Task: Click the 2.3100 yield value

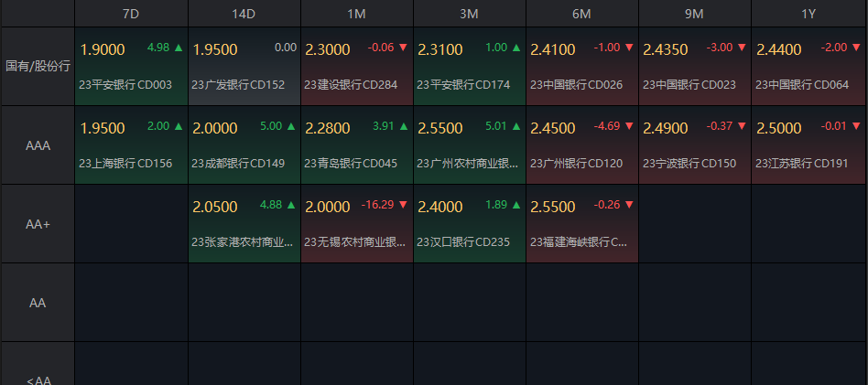Action: 440,49
